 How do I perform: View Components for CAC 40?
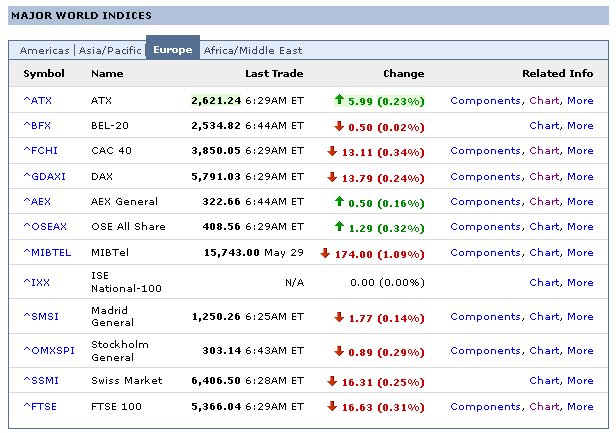486,151
